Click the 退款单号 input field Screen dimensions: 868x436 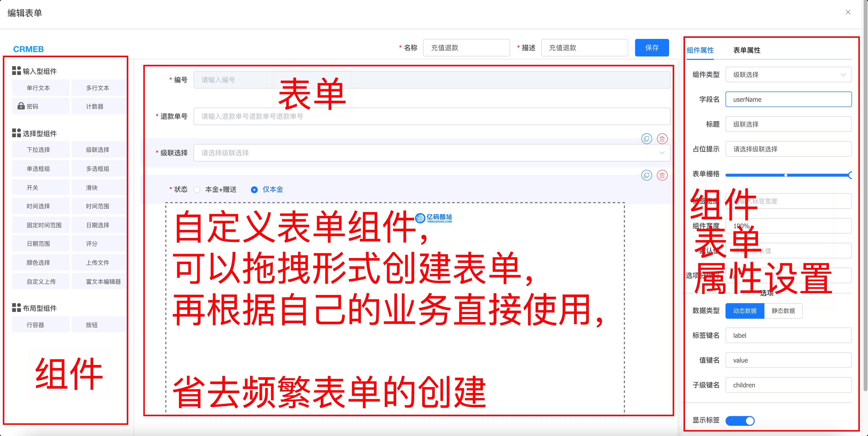point(432,116)
